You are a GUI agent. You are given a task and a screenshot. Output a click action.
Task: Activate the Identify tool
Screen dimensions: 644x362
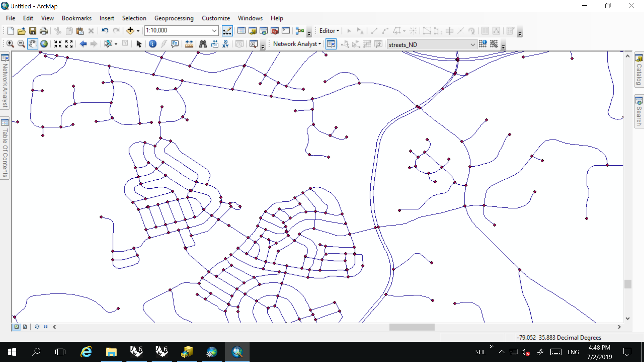tap(153, 44)
